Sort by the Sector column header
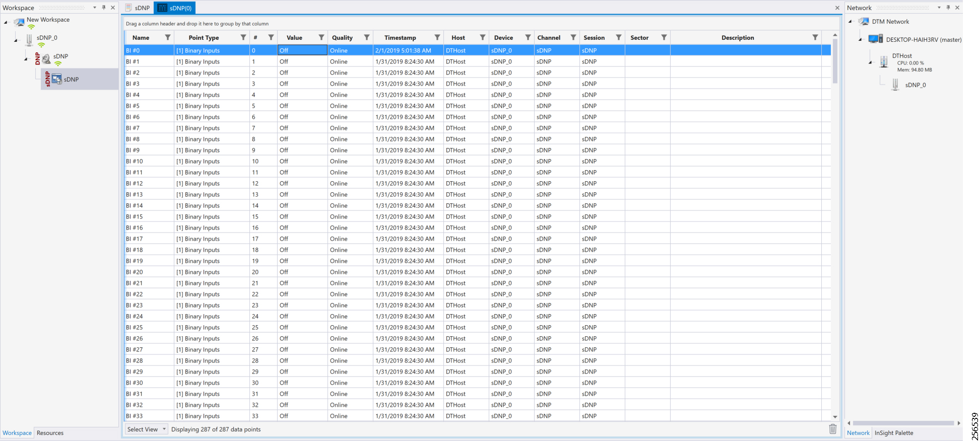Viewport: 980px width, 441px height. [639, 38]
